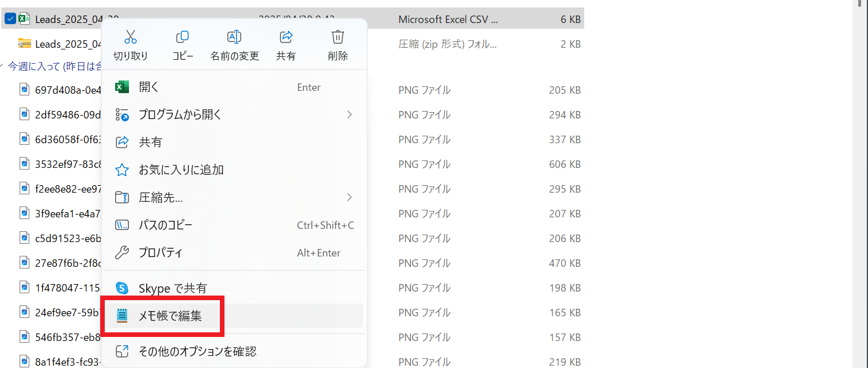
Task: Click 'その他のオプションを確認'
Action: [x=197, y=351]
